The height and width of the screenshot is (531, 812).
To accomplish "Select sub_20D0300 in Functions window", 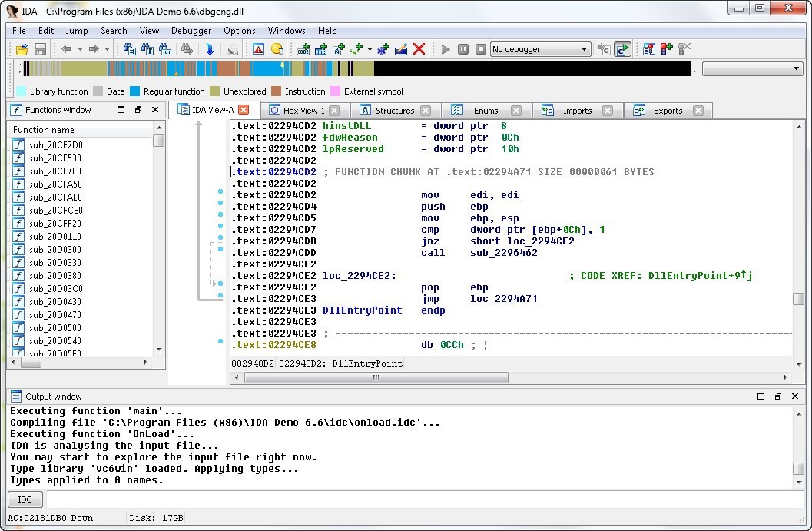I will click(x=55, y=250).
